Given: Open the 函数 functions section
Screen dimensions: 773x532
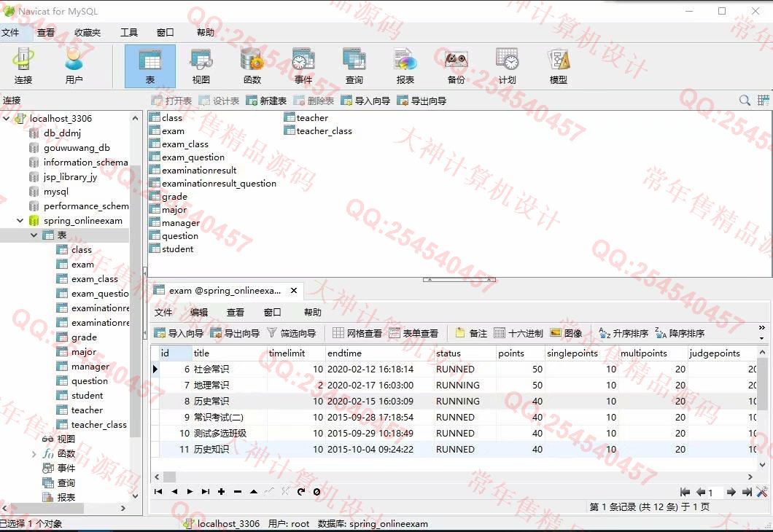Looking at the screenshot, I should click(252, 66).
